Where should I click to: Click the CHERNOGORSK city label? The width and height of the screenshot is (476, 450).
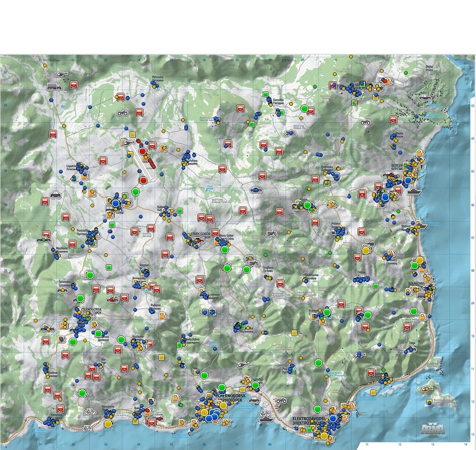[231, 398]
